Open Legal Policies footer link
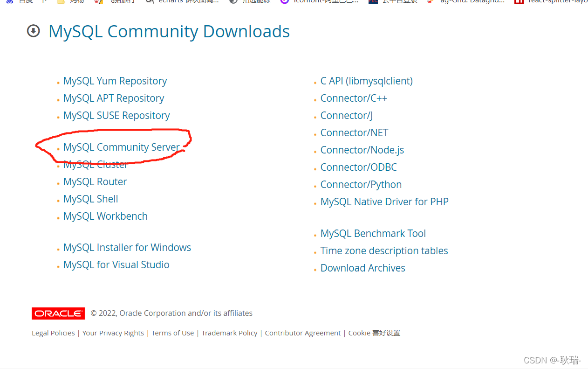The image size is (588, 369). point(53,333)
